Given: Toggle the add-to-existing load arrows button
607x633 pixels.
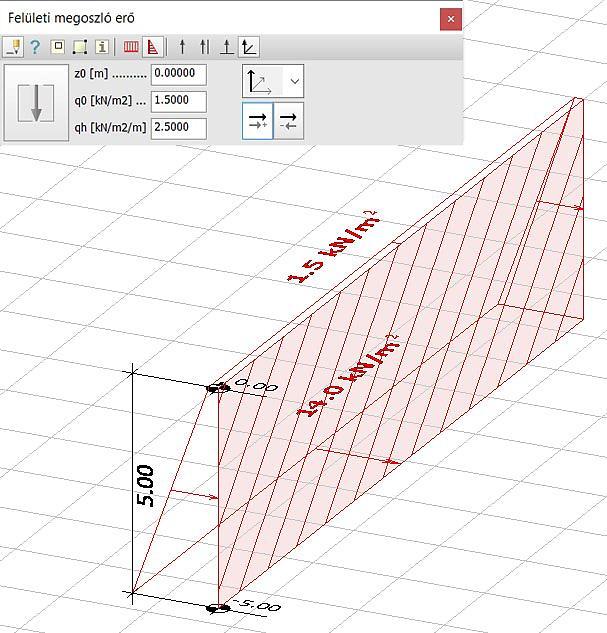Looking at the screenshot, I should point(257,121).
